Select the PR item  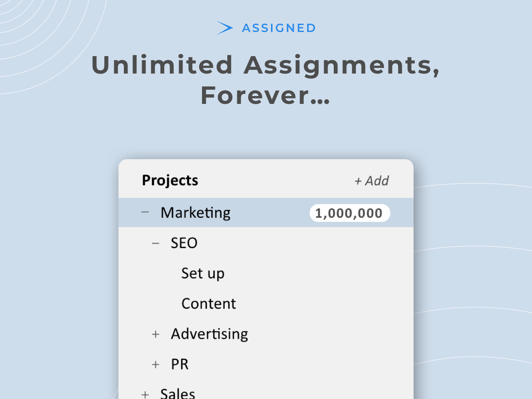(180, 364)
